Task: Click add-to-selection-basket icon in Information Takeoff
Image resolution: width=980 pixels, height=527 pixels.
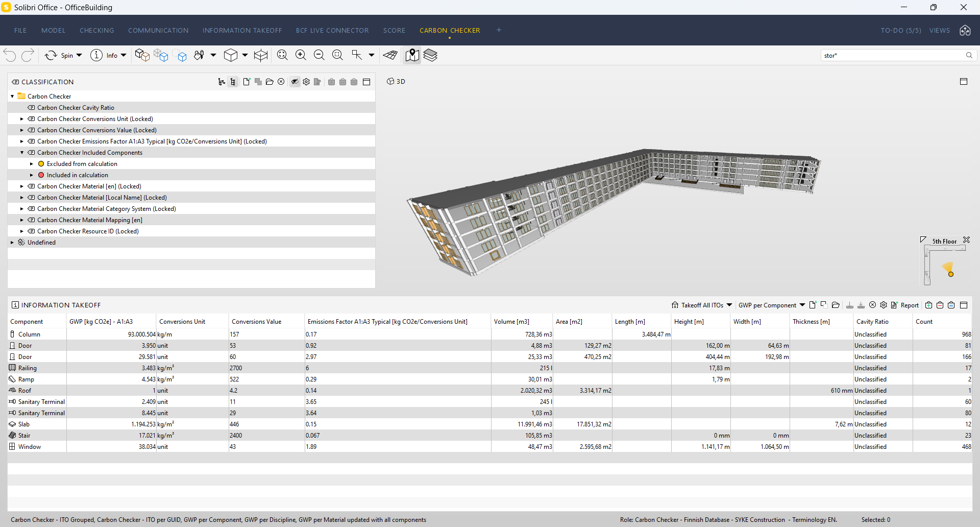Action: tap(928, 305)
